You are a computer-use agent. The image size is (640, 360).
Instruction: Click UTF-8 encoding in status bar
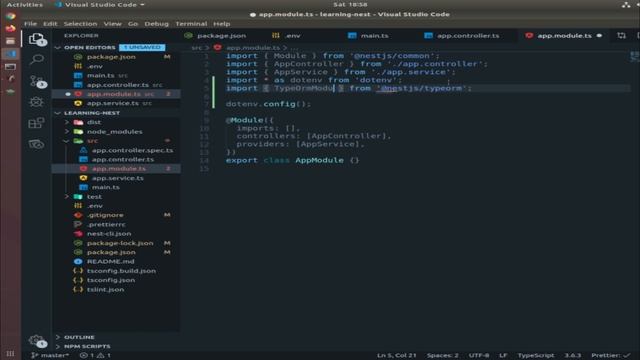pyautogui.click(x=479, y=355)
